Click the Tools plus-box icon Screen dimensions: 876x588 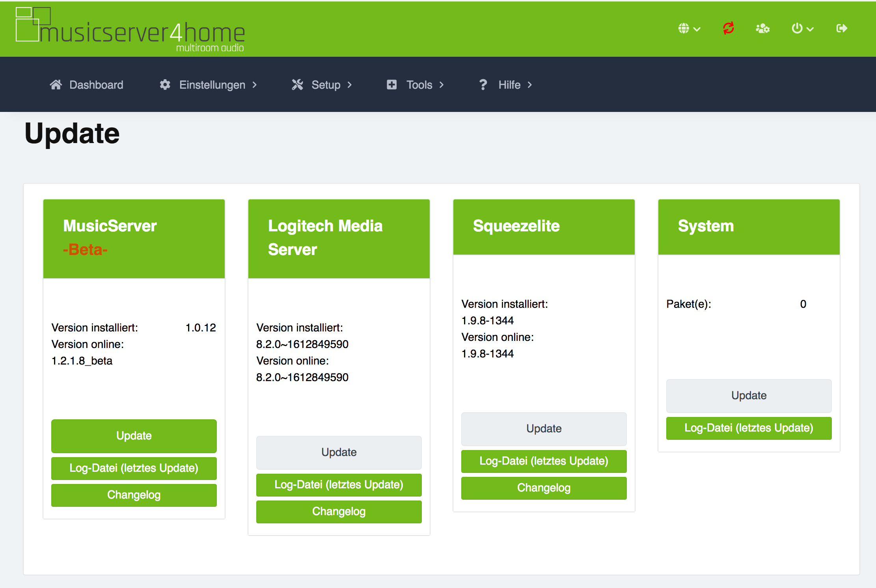391,85
